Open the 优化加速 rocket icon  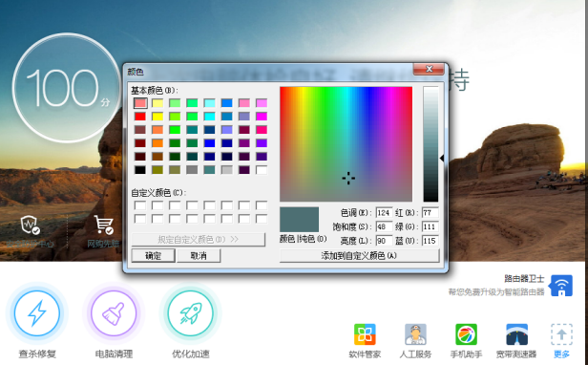(191, 312)
